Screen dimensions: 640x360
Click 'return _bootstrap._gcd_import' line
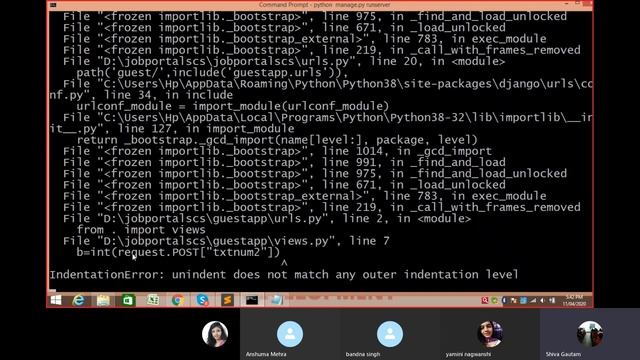click(277, 140)
